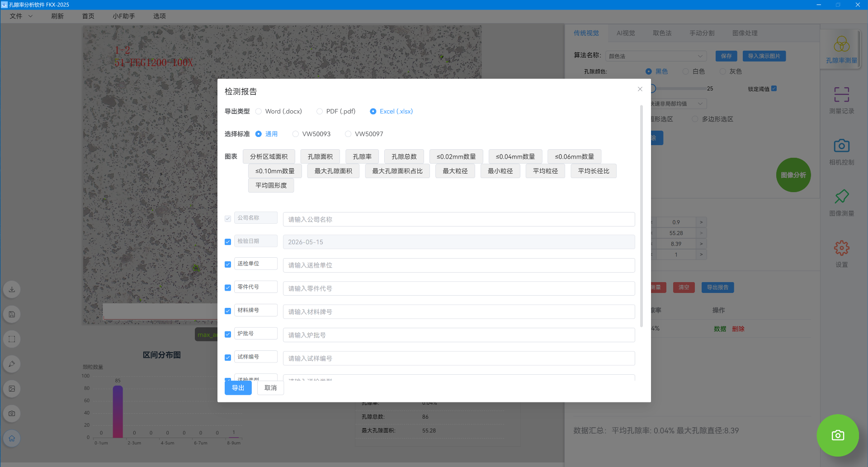
Task: Click the threshold slider handle near 25
Action: tap(652, 89)
